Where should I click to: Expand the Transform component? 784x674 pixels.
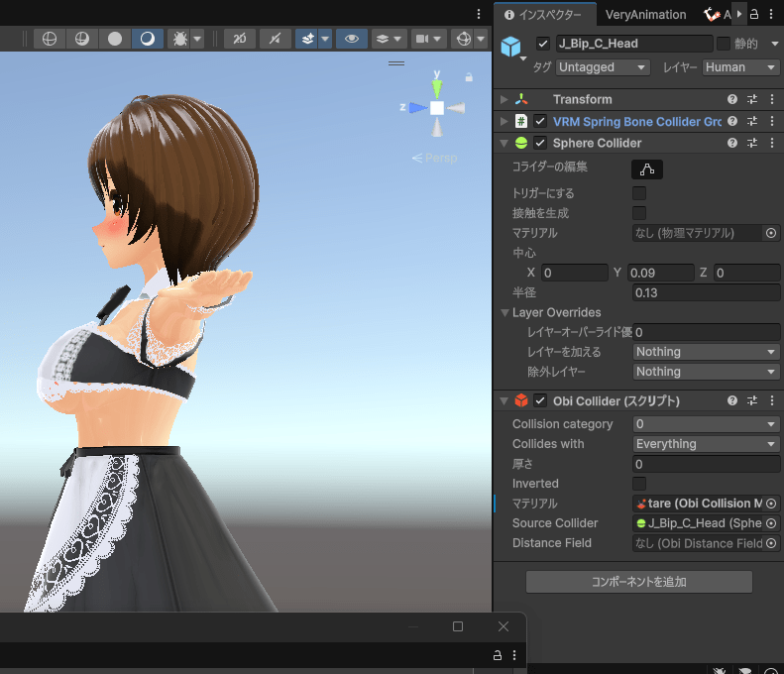(504, 99)
